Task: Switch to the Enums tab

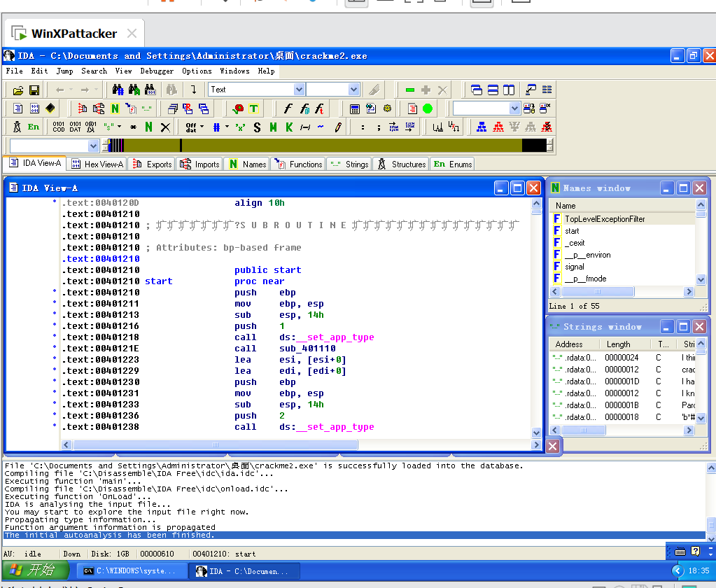Action: point(453,164)
